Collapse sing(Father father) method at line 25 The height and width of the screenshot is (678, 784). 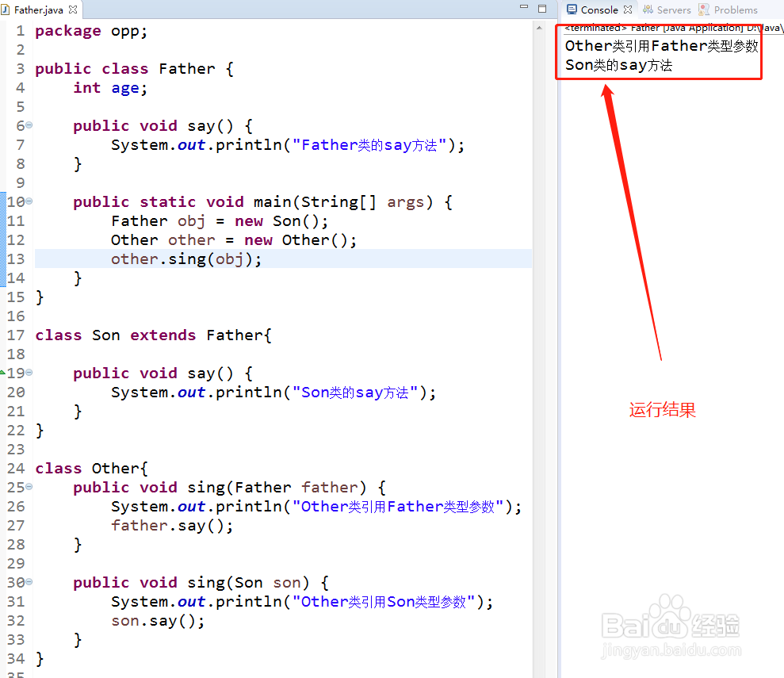29,487
